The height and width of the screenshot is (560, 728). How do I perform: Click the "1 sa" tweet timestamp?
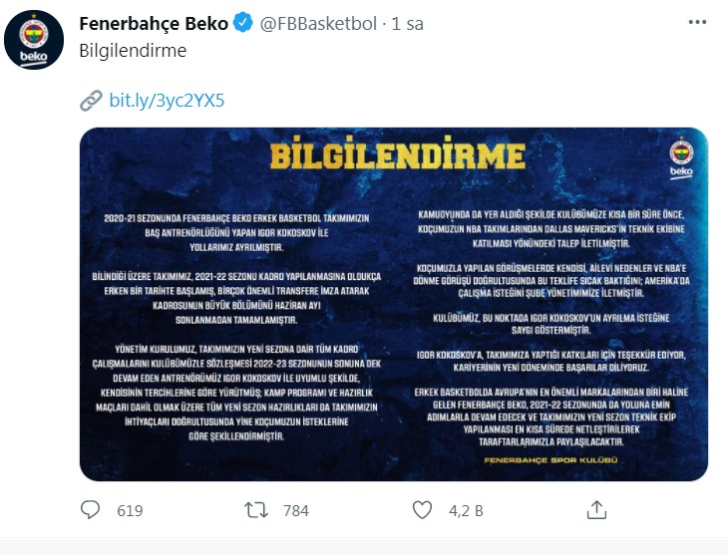[408, 24]
